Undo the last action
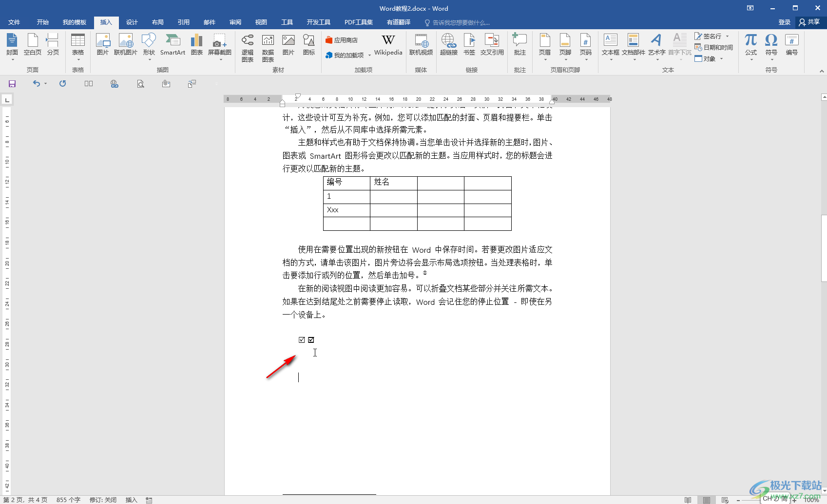This screenshot has height=504, width=827. (x=37, y=84)
